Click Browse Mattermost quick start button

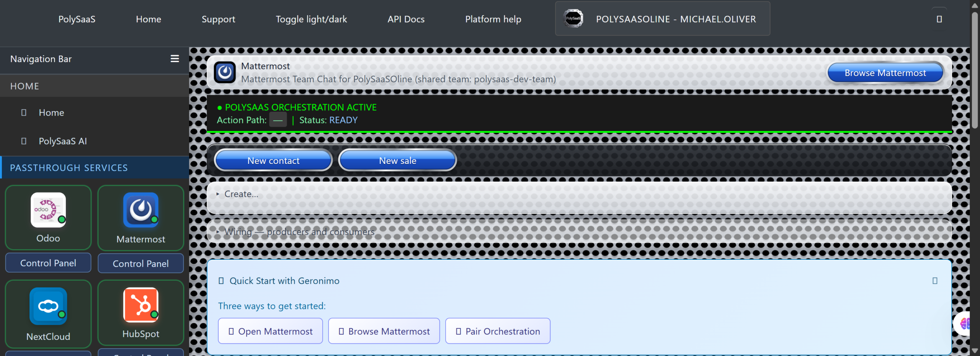tap(384, 331)
